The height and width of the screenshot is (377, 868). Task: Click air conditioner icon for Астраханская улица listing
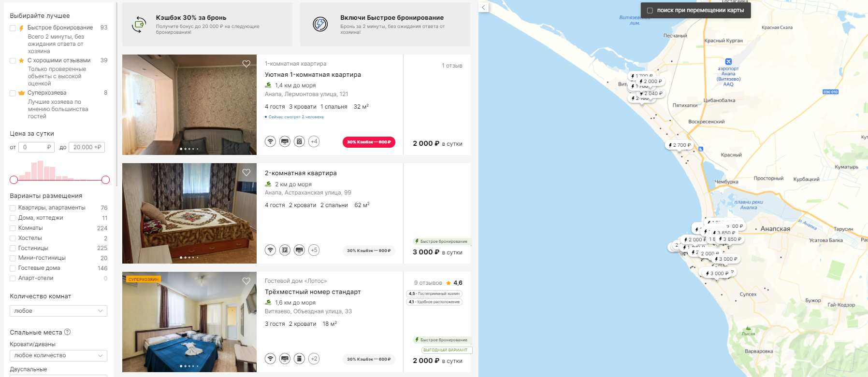(x=300, y=250)
